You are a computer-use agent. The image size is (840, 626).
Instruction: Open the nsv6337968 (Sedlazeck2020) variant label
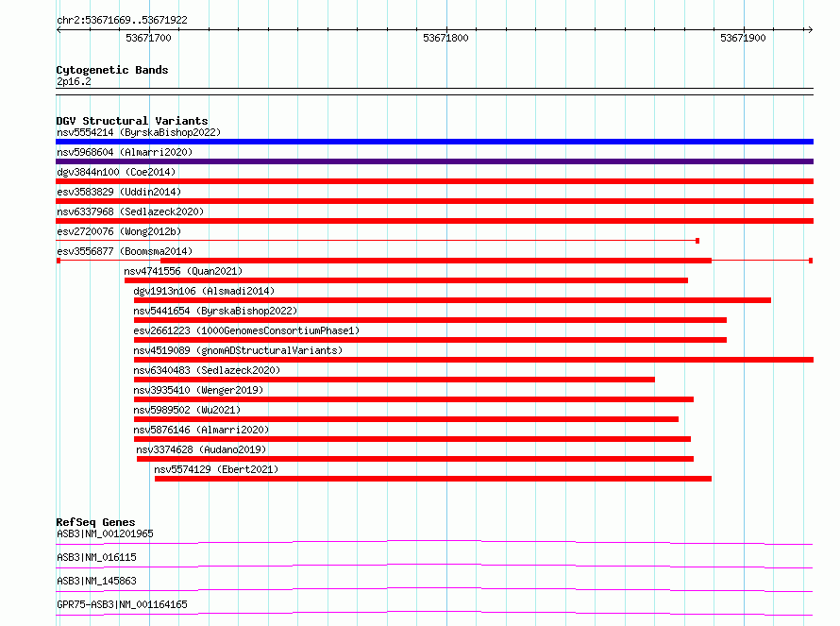coord(130,211)
